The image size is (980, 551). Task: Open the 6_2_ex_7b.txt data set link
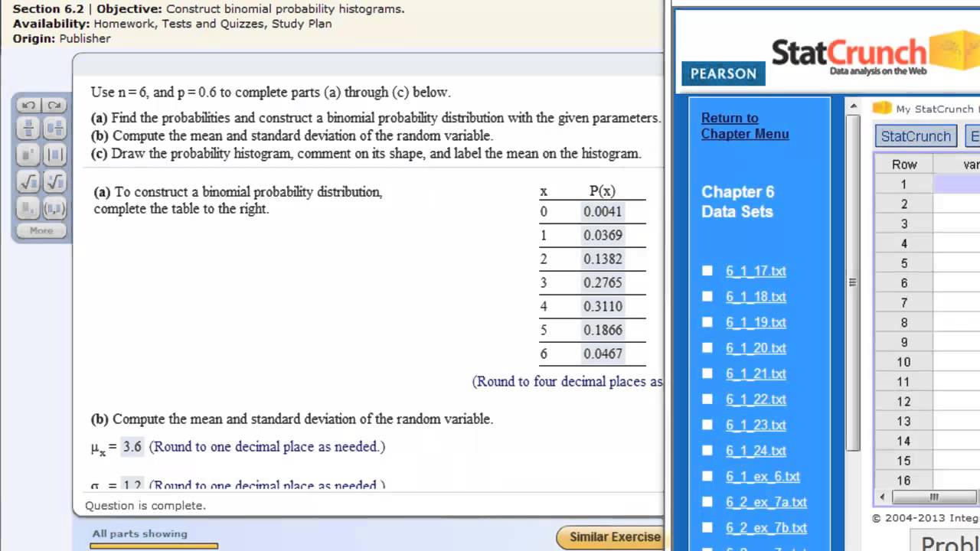tap(766, 528)
